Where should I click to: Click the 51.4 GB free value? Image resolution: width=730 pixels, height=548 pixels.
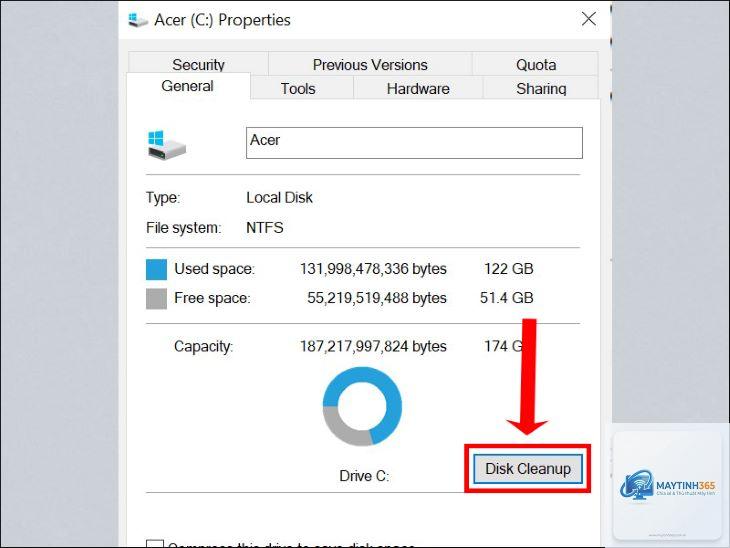(507, 298)
